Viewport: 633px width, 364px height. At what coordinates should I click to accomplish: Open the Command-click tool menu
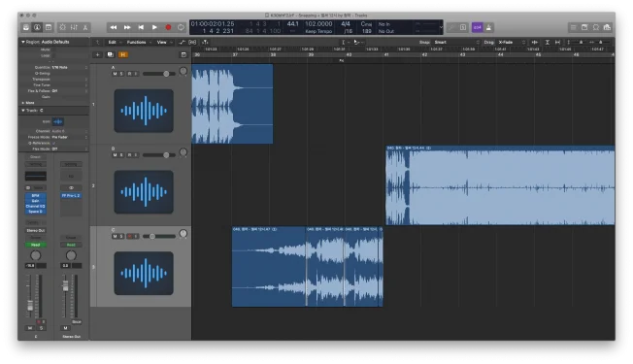coord(358,42)
